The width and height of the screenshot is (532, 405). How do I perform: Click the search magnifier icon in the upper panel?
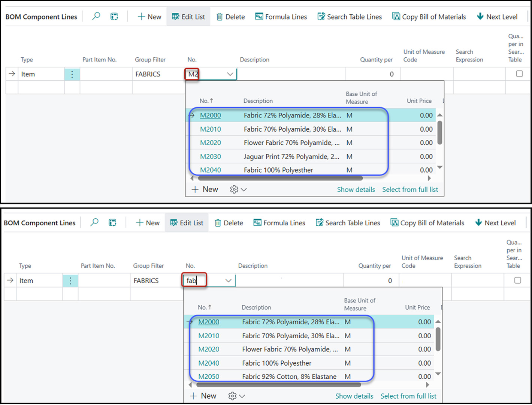[96, 16]
